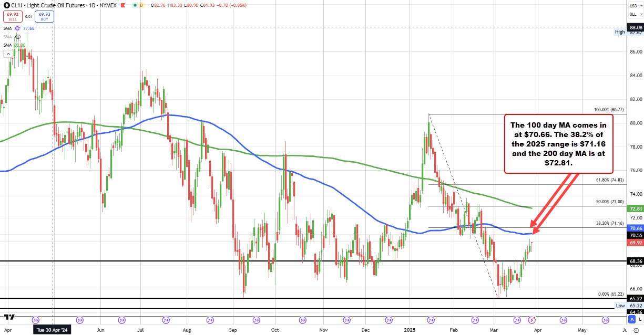Click the round CL1! symbol logo
The height and width of the screenshot is (335, 644).
tap(6, 5)
